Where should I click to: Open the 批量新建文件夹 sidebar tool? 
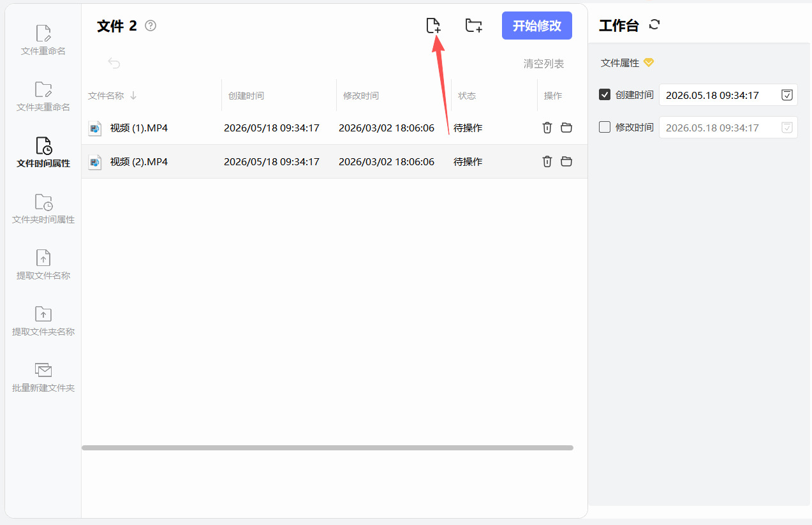point(43,376)
